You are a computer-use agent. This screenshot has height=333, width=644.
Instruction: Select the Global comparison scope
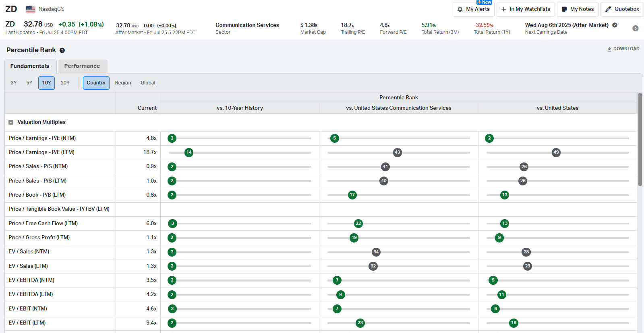tap(148, 83)
